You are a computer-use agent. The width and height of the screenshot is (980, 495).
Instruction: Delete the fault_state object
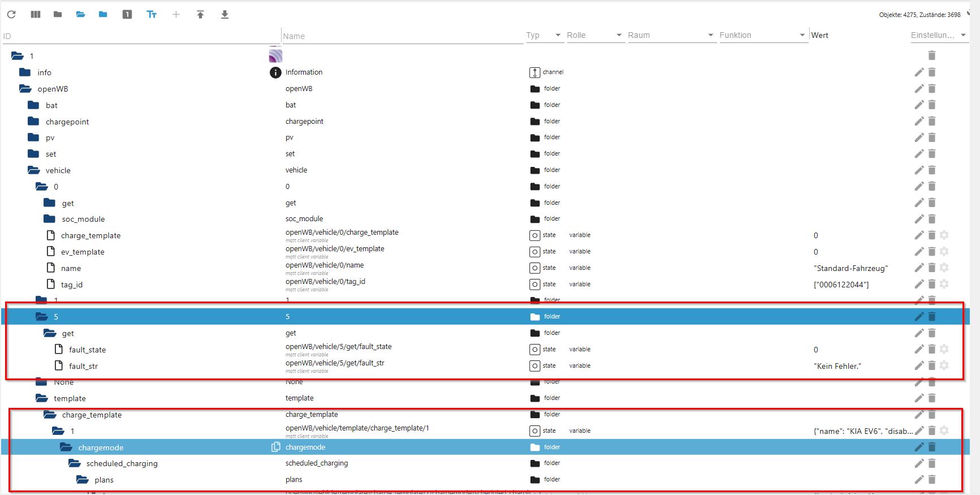(x=932, y=349)
